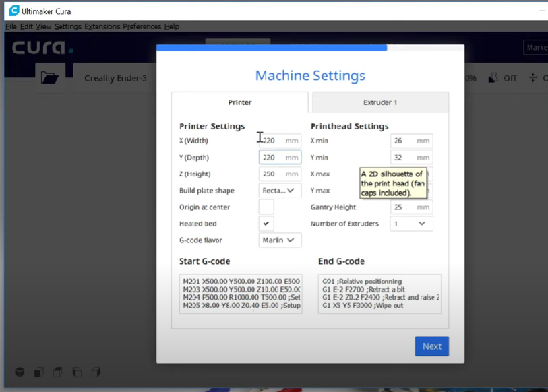Select the right side view cube icon
The height and width of the screenshot is (392, 548).
96,372
